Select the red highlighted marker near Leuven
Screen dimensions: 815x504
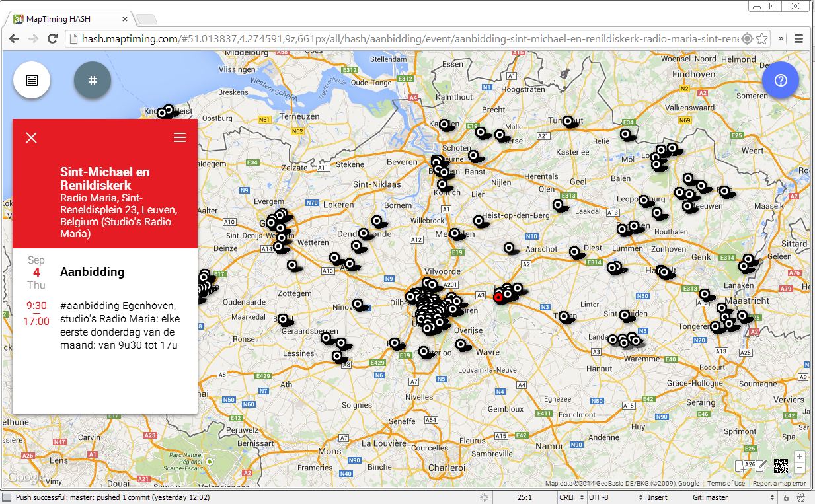click(x=498, y=297)
